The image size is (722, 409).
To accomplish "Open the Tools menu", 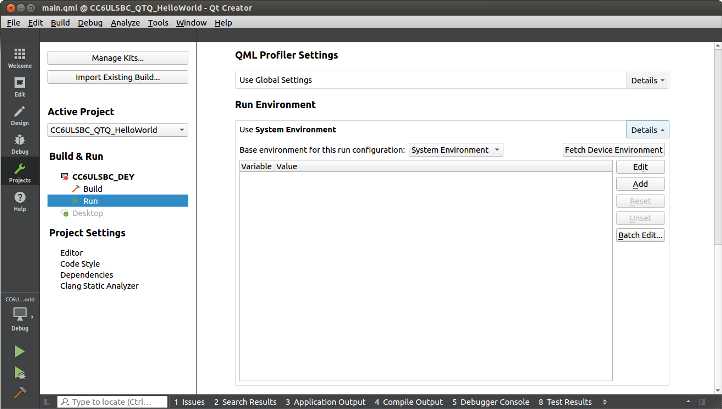I will point(158,23).
